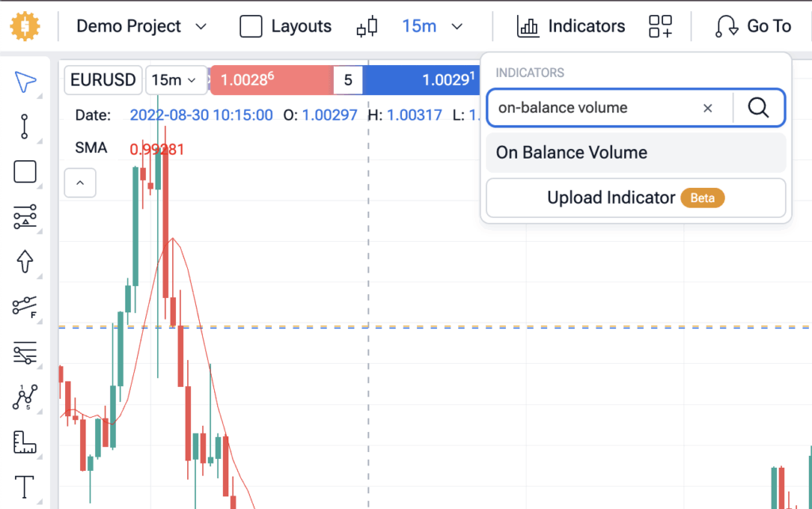Open the chart 15m interval dropdown

(175, 80)
